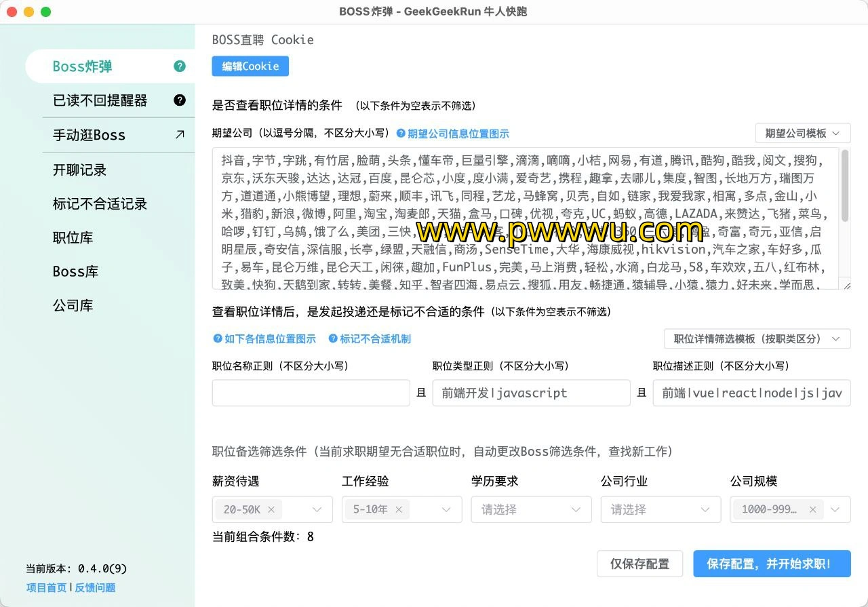Viewport: 868px width, 607px height.
Task: Open the 如下各信息位置图示 link
Action: [x=270, y=338]
